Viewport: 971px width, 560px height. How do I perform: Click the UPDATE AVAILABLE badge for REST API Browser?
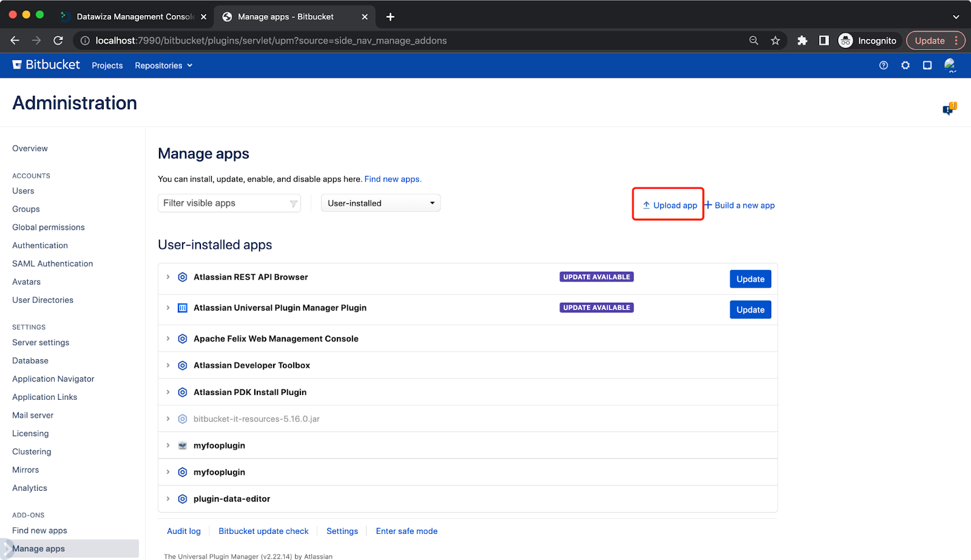[597, 277]
